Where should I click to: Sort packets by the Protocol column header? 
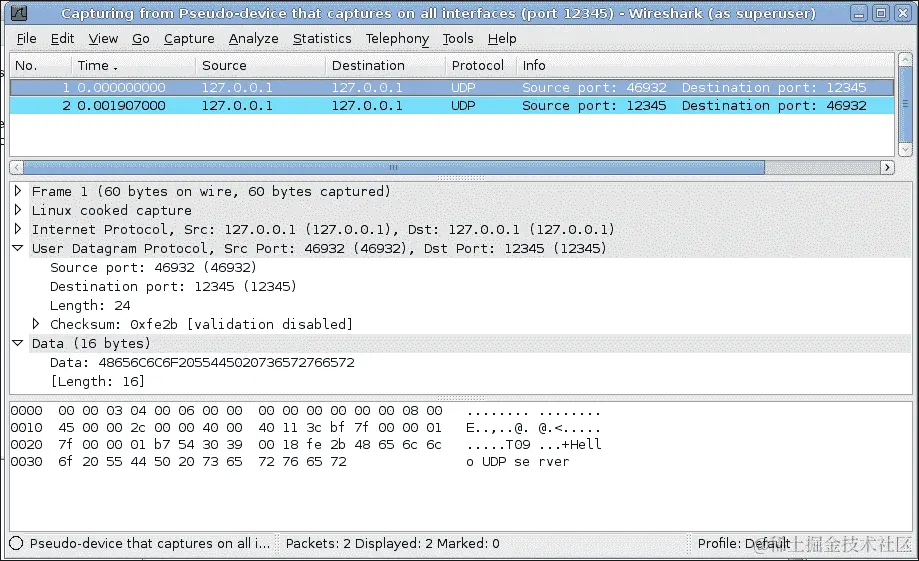480,66
